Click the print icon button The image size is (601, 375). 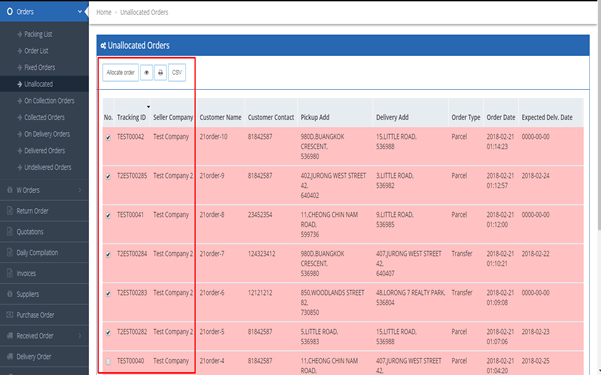(161, 72)
